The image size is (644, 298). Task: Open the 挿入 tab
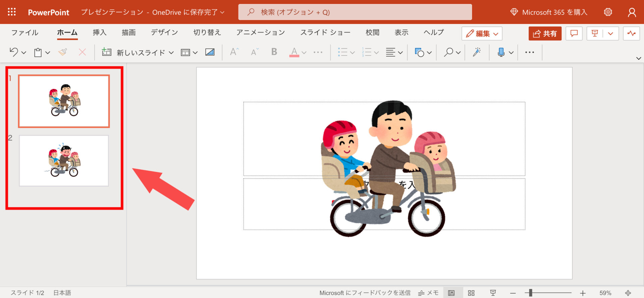[x=99, y=32]
